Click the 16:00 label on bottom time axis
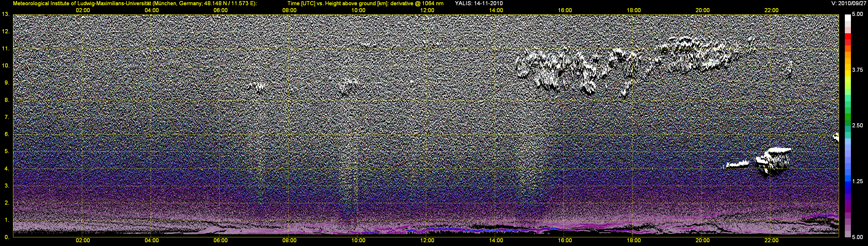The height and width of the screenshot is (246, 868). (x=565, y=241)
